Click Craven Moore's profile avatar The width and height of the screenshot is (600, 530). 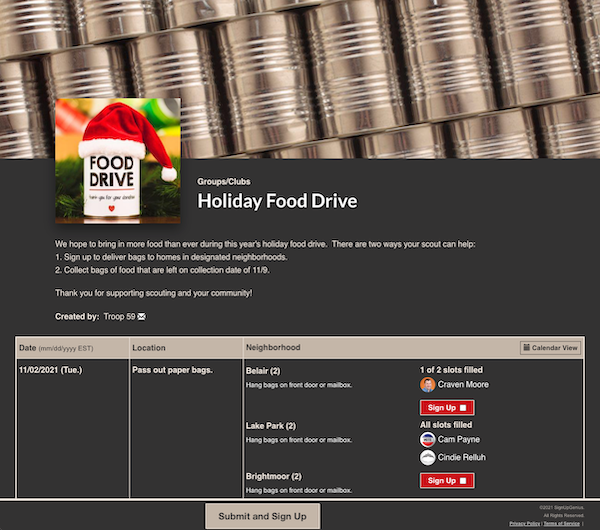[x=427, y=385]
